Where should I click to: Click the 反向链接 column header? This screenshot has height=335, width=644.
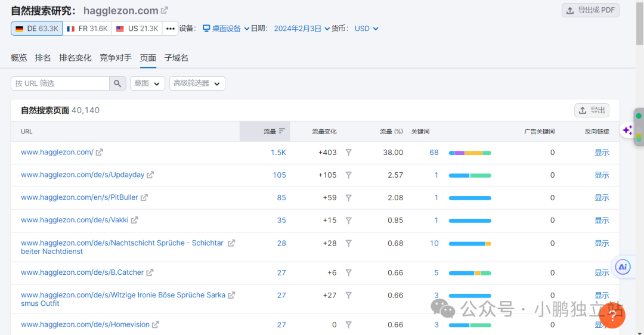(597, 131)
